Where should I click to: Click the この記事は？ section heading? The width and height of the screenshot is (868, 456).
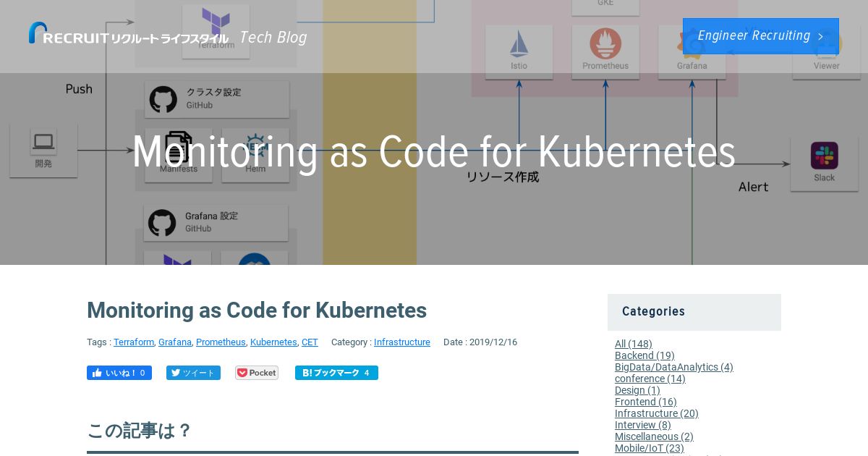point(140,431)
